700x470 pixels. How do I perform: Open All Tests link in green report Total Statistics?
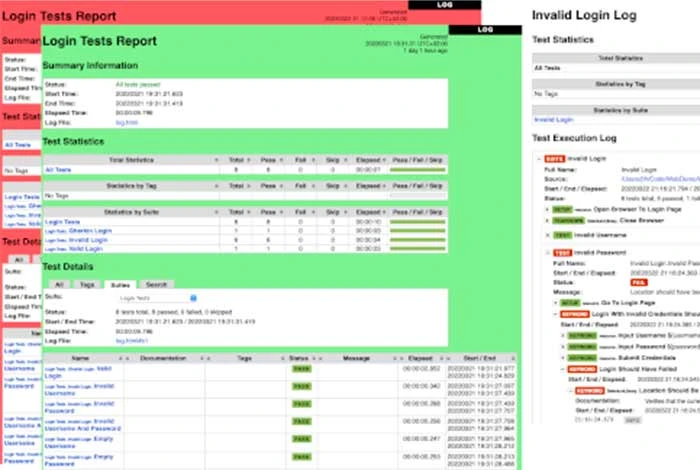(x=58, y=170)
